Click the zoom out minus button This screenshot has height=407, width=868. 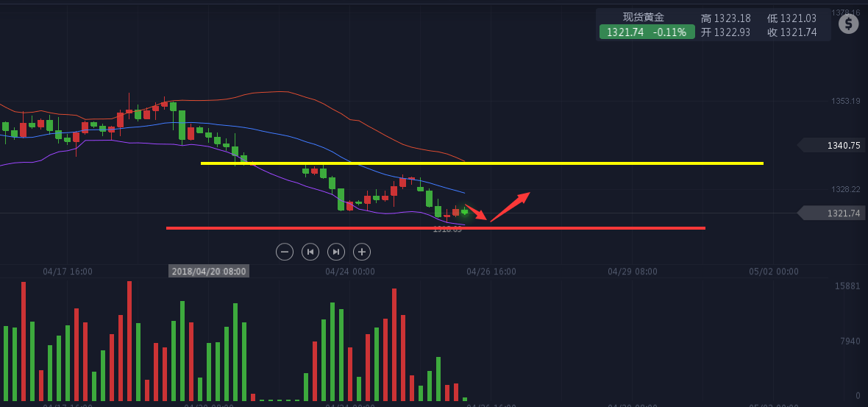pyautogui.click(x=285, y=252)
